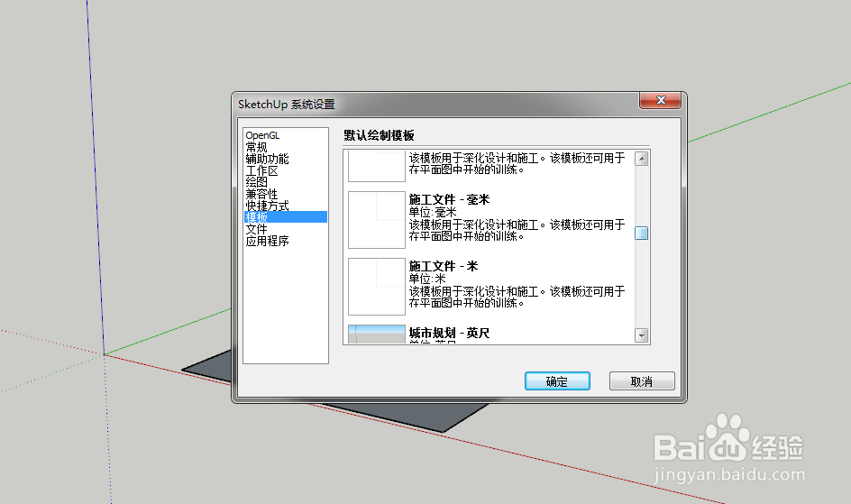Click the 确定 button

point(557,380)
